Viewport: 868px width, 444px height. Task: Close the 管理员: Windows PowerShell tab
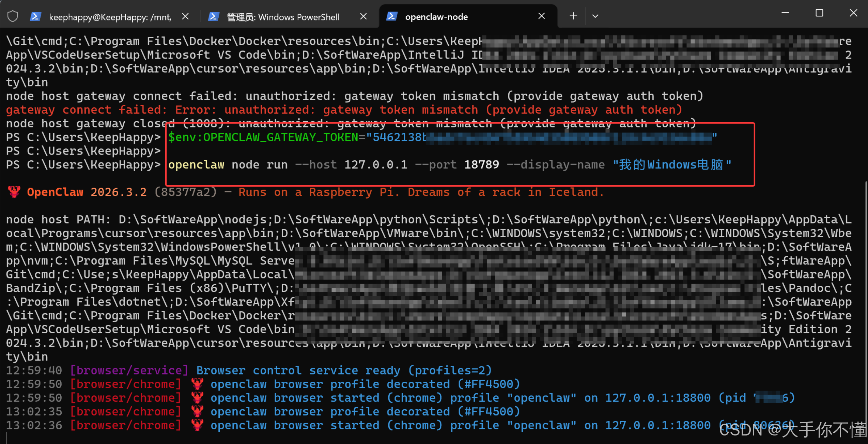(363, 16)
